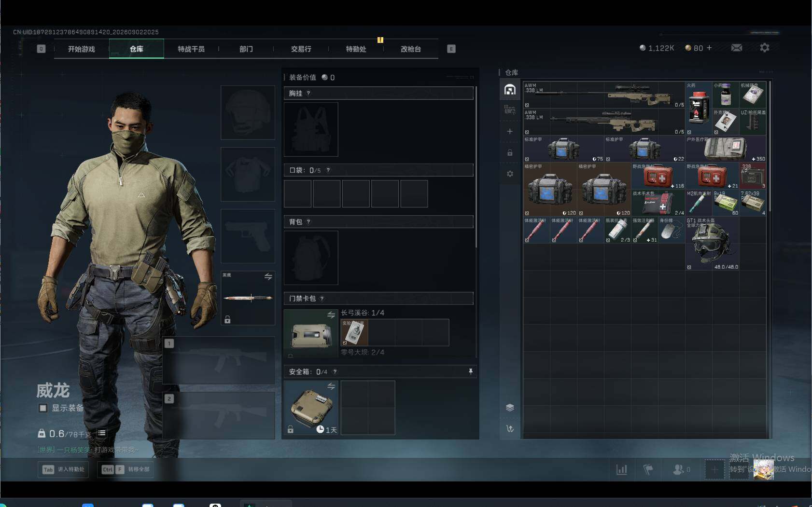This screenshot has height=507, width=812.
Task: Click the stacked layers icon in warehouse sidebar
Action: click(x=510, y=408)
